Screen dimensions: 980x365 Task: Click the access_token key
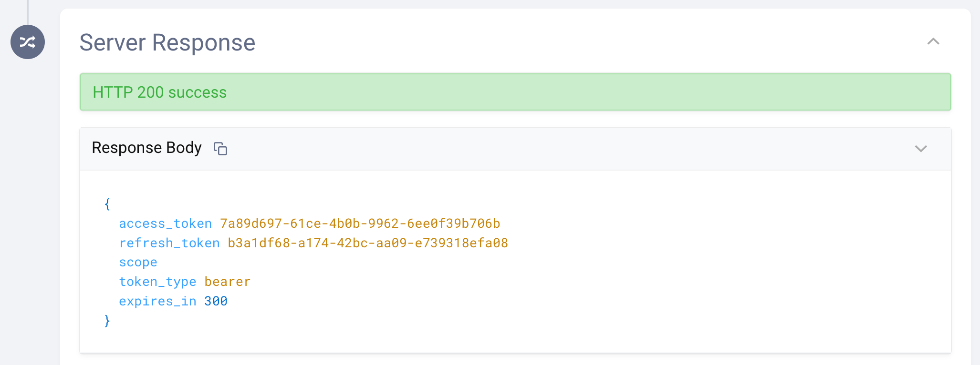[x=165, y=223]
